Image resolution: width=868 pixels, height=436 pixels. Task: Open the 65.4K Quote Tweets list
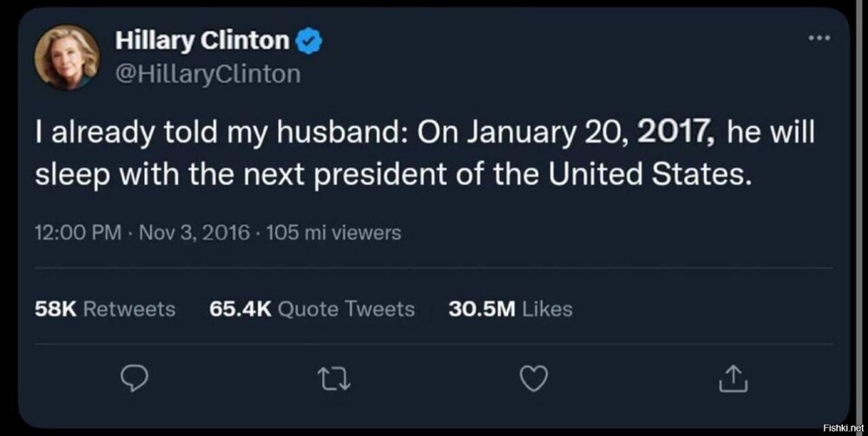[312, 308]
